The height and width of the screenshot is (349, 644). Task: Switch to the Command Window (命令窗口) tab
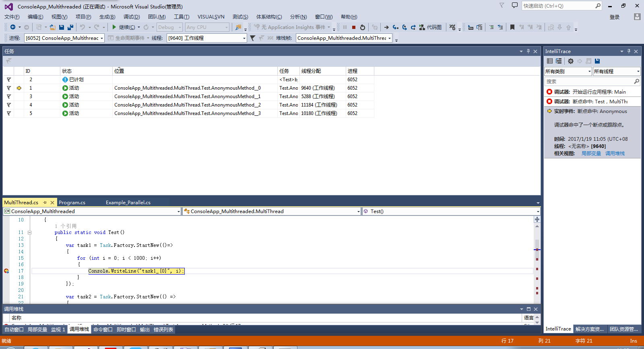pos(103,330)
